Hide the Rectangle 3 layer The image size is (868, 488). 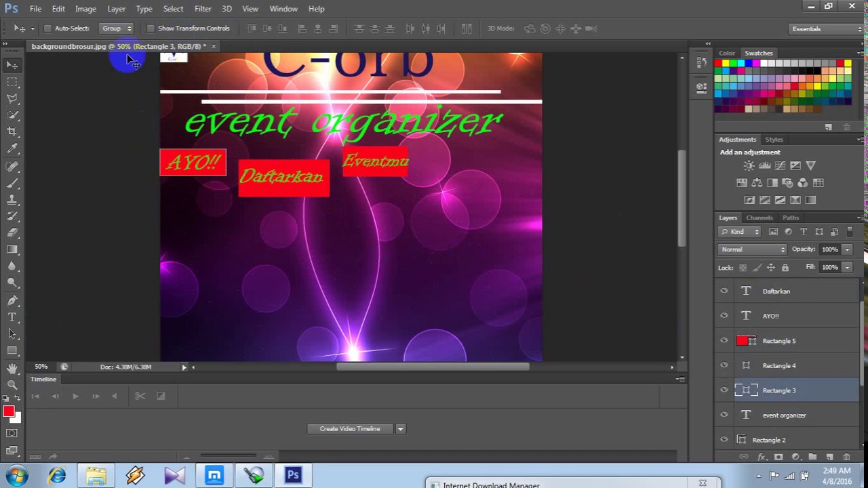tap(724, 390)
